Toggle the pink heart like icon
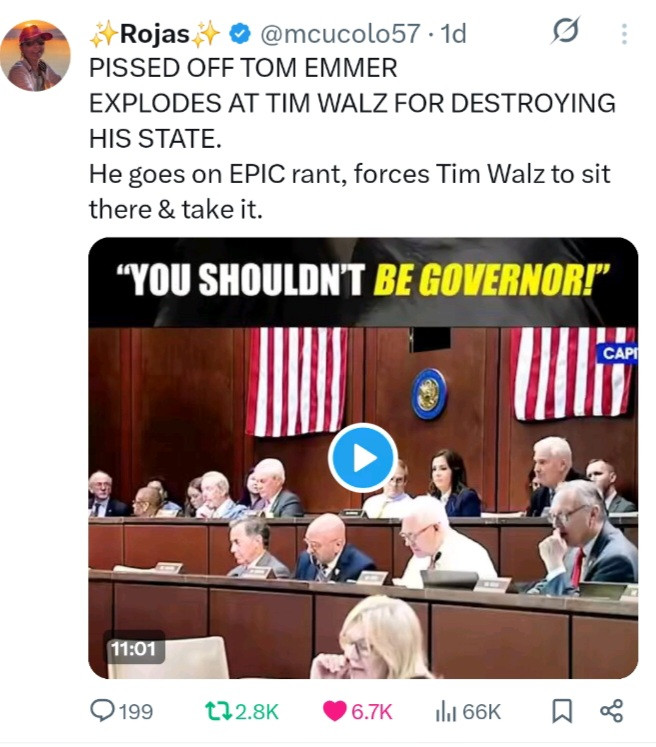The height and width of the screenshot is (747, 656). tap(334, 712)
